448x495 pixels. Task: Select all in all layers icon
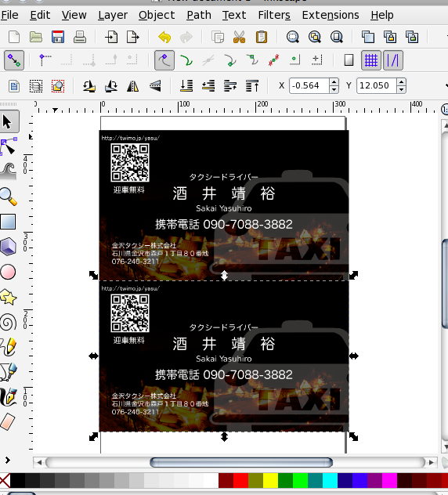36,86
